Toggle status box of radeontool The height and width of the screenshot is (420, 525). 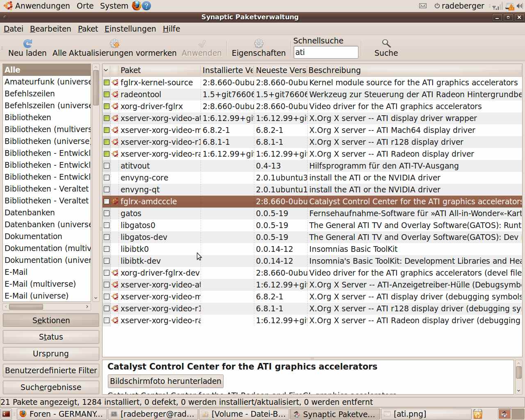(107, 94)
